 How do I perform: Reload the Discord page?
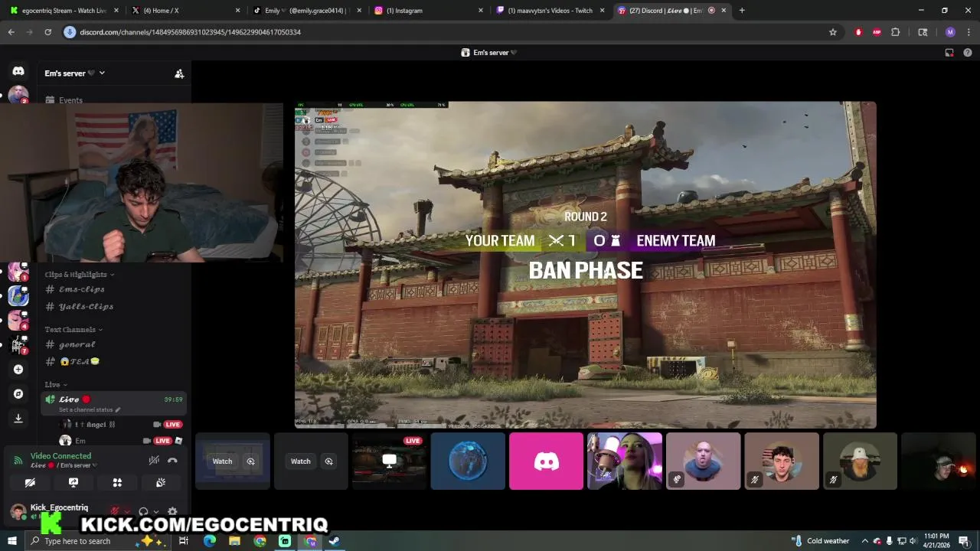[47, 32]
